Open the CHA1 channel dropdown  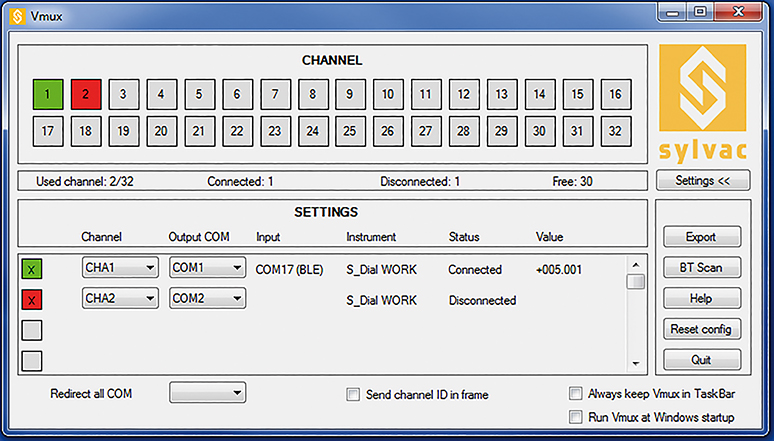(119, 268)
